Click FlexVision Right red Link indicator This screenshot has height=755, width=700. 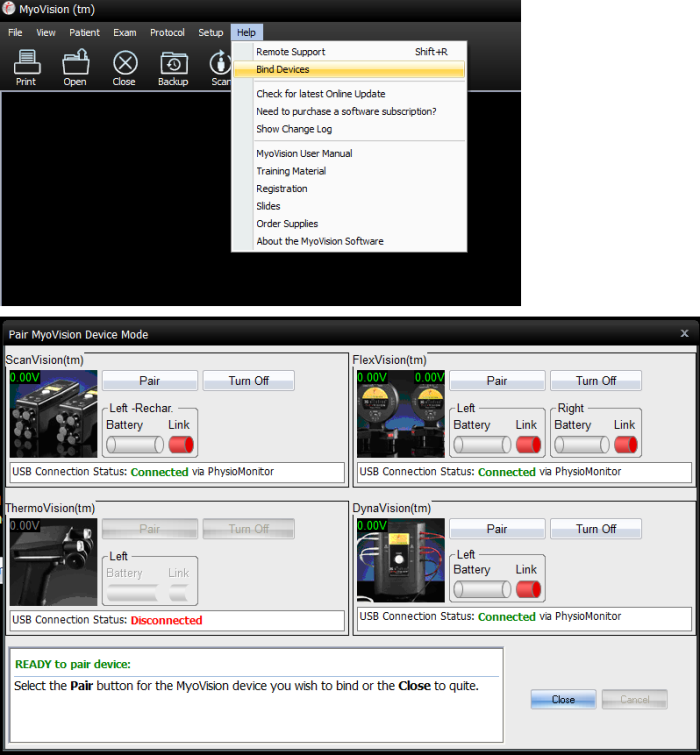pos(626,444)
